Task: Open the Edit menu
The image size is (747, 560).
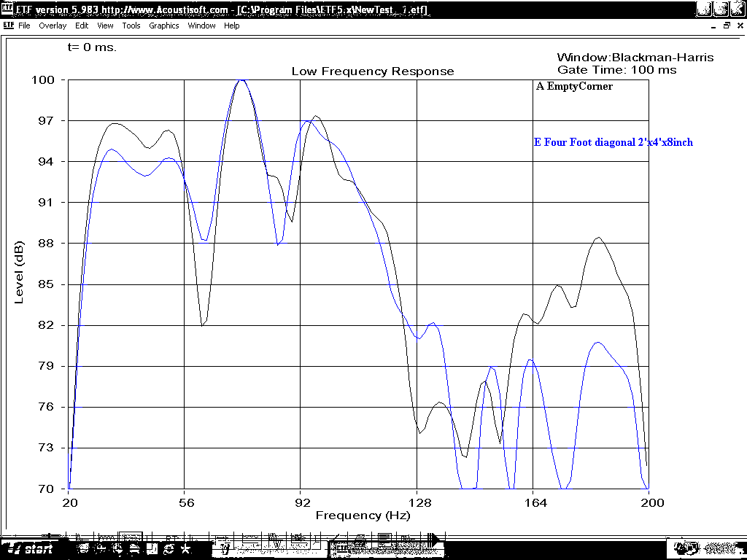Action: 82,26
